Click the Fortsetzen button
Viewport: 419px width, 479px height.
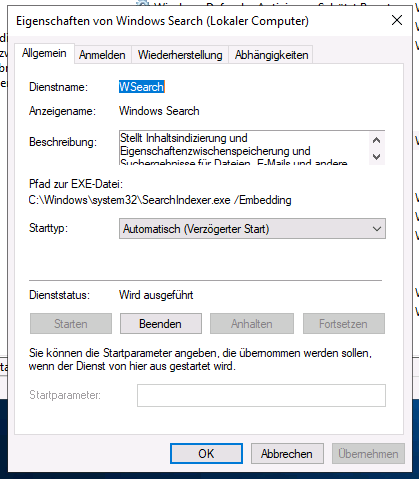[x=344, y=324]
